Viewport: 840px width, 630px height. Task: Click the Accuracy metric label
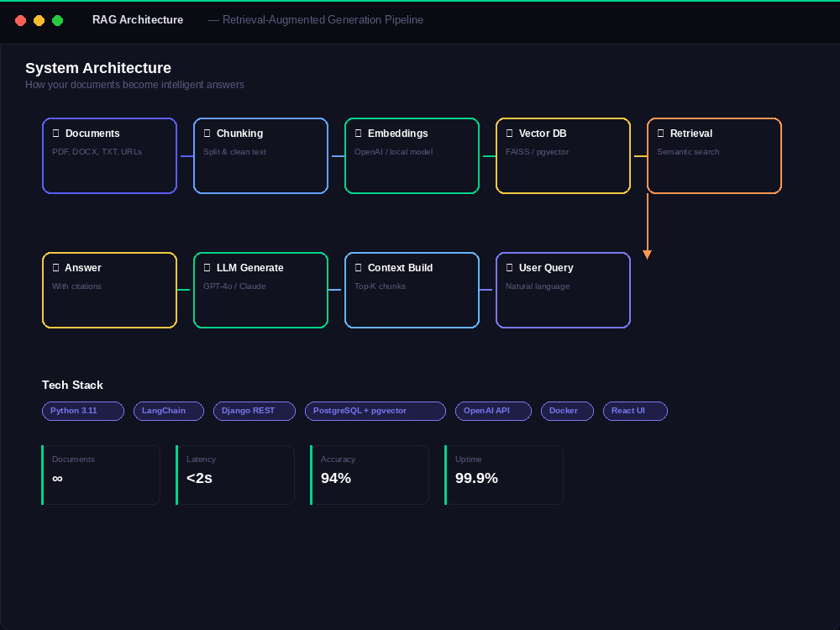pos(338,459)
